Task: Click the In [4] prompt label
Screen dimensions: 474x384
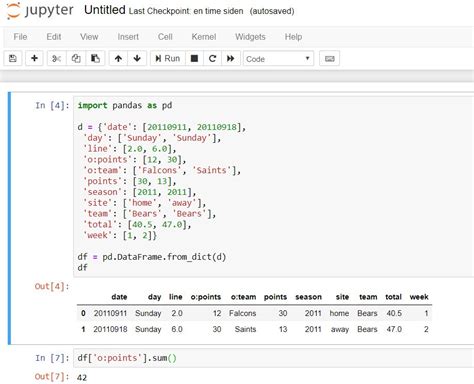Action: [x=52, y=106]
